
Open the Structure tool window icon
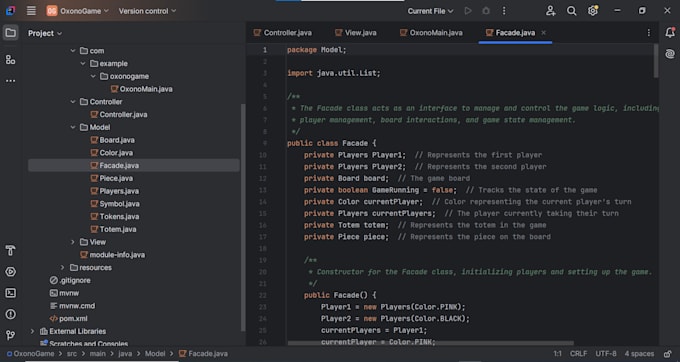pos(10,59)
